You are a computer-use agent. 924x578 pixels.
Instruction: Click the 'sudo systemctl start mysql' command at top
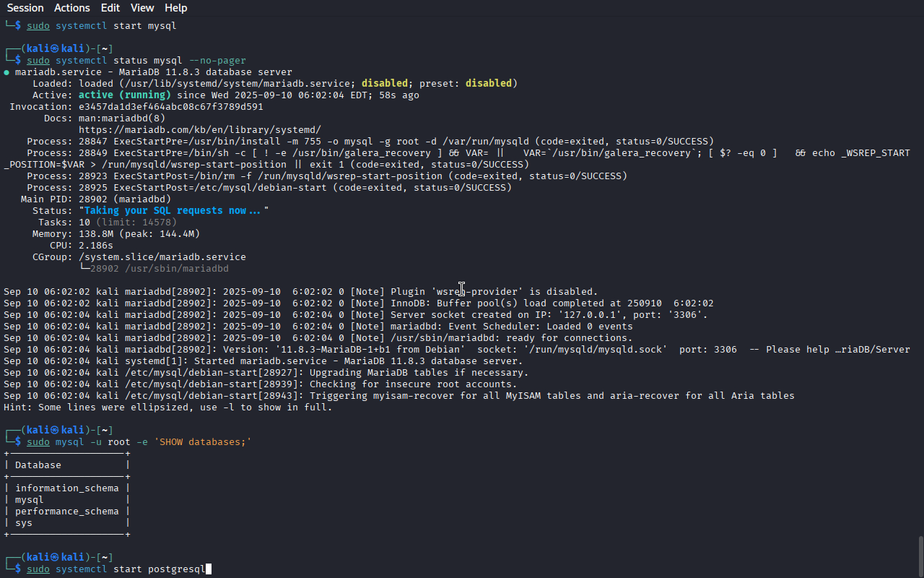(102, 26)
